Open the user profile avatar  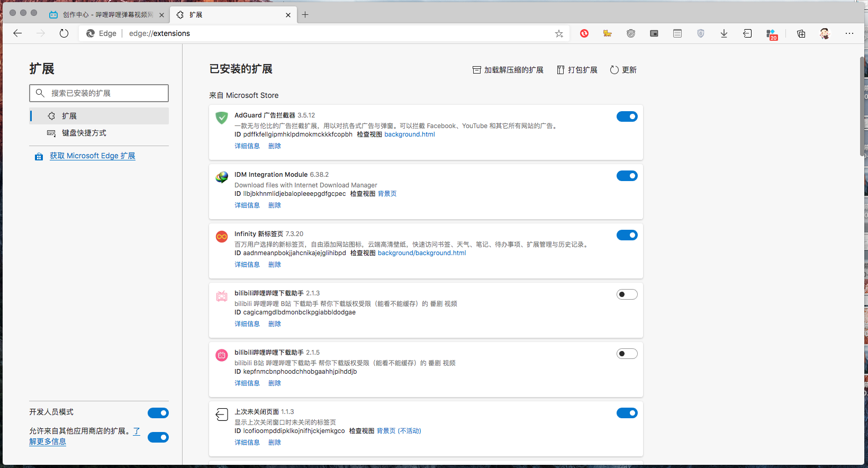tap(825, 33)
